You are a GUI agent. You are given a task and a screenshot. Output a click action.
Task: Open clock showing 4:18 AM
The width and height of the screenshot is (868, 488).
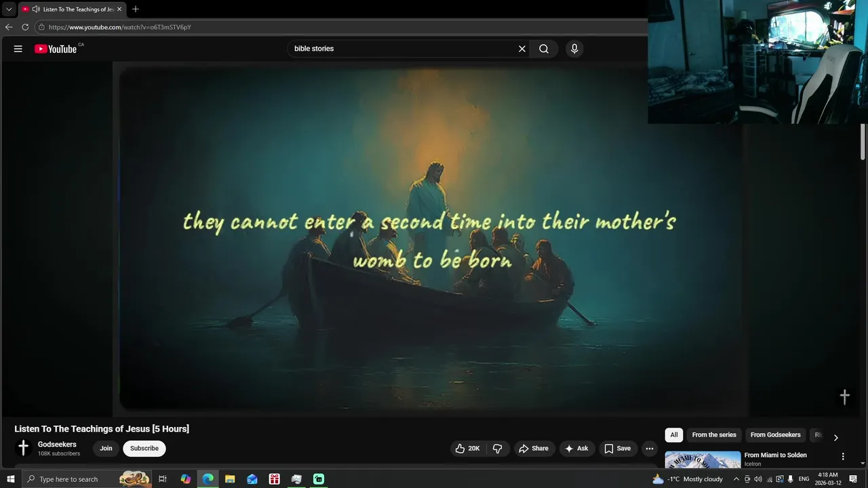(x=828, y=479)
